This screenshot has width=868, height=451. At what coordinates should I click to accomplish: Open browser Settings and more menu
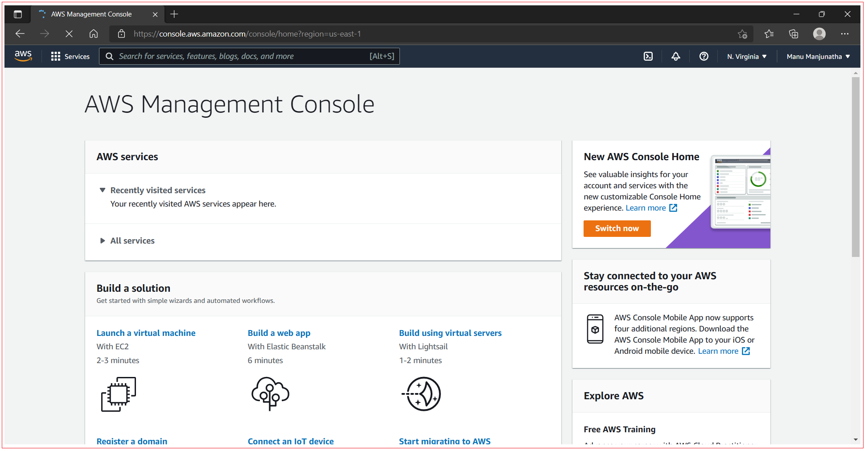[845, 34]
